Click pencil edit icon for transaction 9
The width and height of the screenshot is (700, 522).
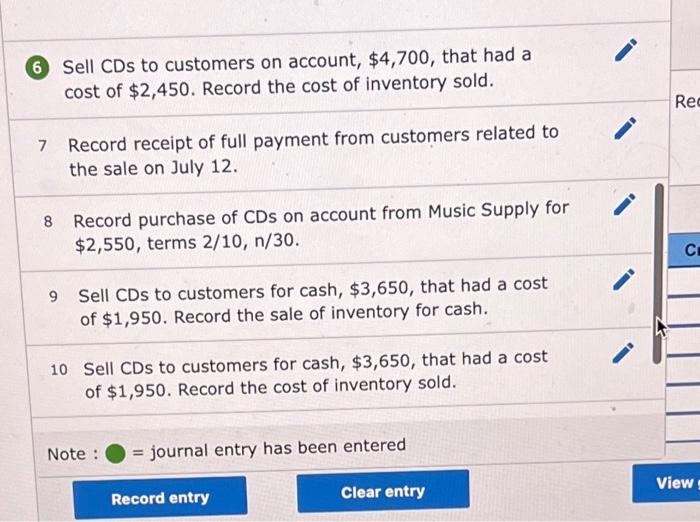click(624, 280)
